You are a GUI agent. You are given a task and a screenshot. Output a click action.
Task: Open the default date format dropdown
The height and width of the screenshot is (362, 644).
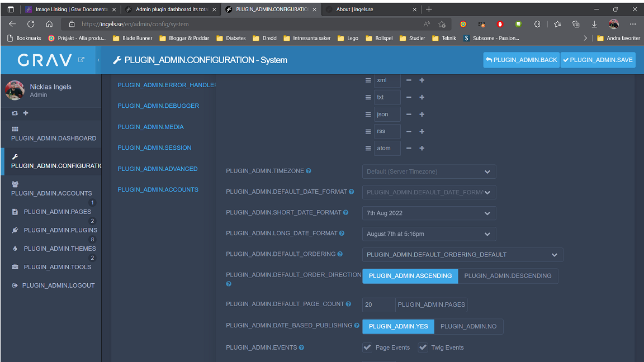(429, 192)
